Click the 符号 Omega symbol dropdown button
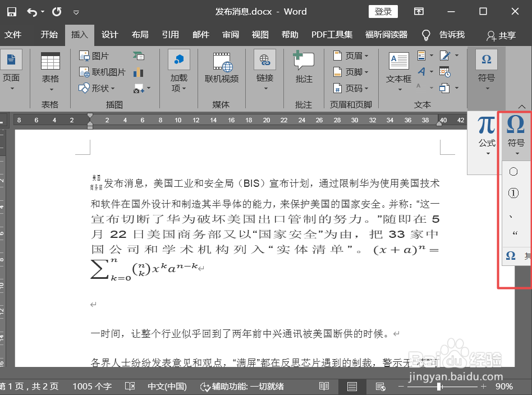Viewport: 532px width, 395px height. pyautogui.click(x=516, y=136)
